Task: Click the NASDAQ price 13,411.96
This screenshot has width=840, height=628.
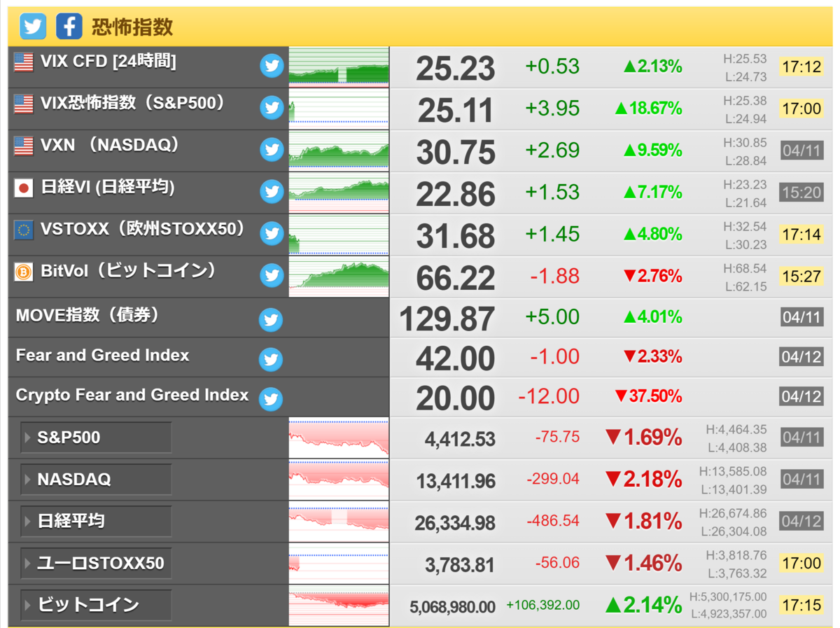Action: pos(456,482)
